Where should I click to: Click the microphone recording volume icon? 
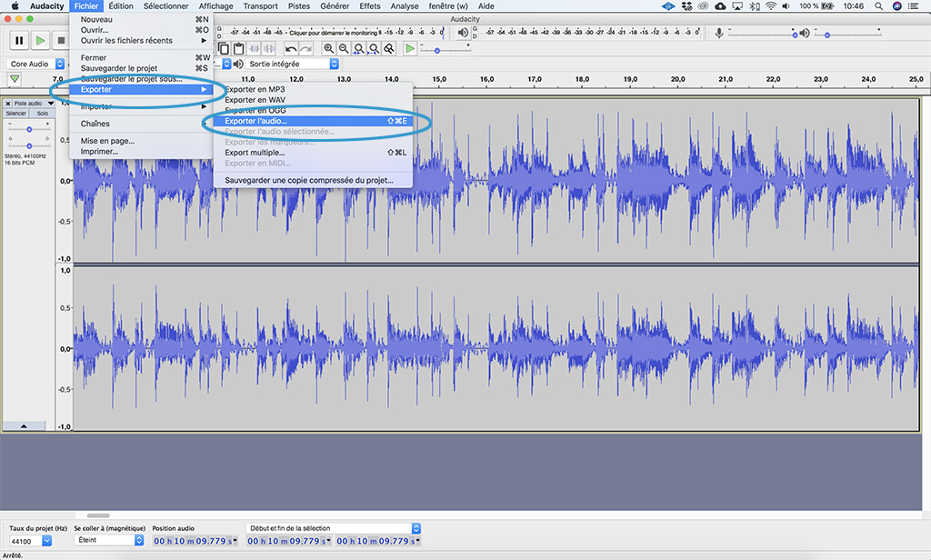coord(719,34)
